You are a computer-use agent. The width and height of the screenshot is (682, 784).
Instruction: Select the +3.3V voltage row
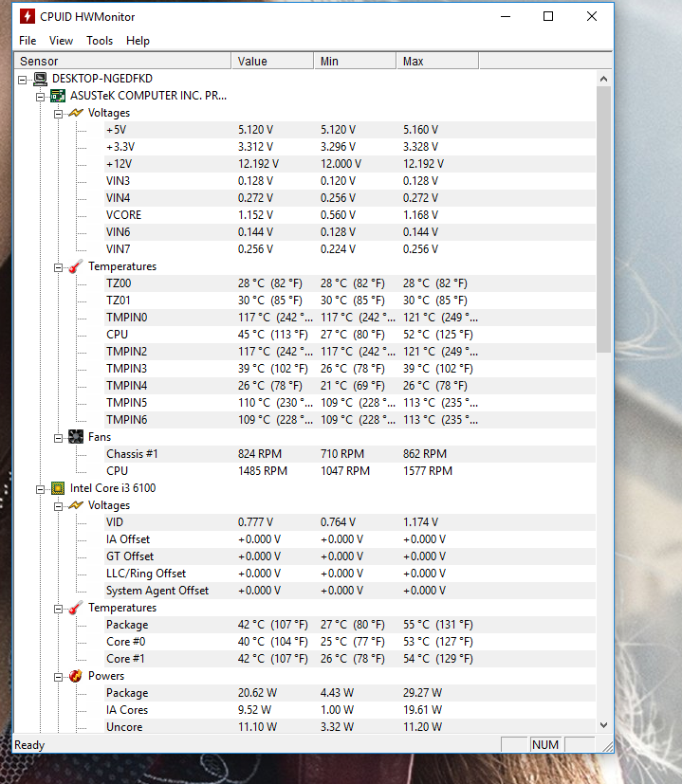pos(350,147)
